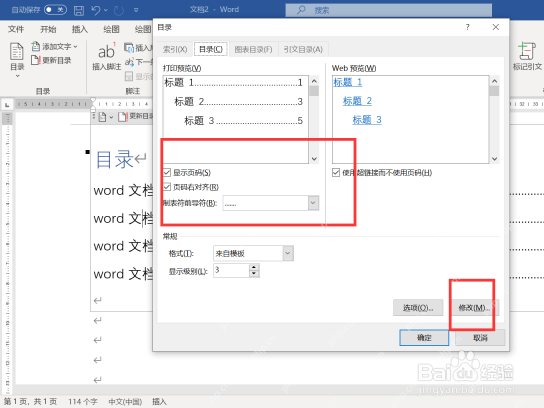Click the Undo arrow icon
This screenshot has height=408, width=544.
pos(96,10)
